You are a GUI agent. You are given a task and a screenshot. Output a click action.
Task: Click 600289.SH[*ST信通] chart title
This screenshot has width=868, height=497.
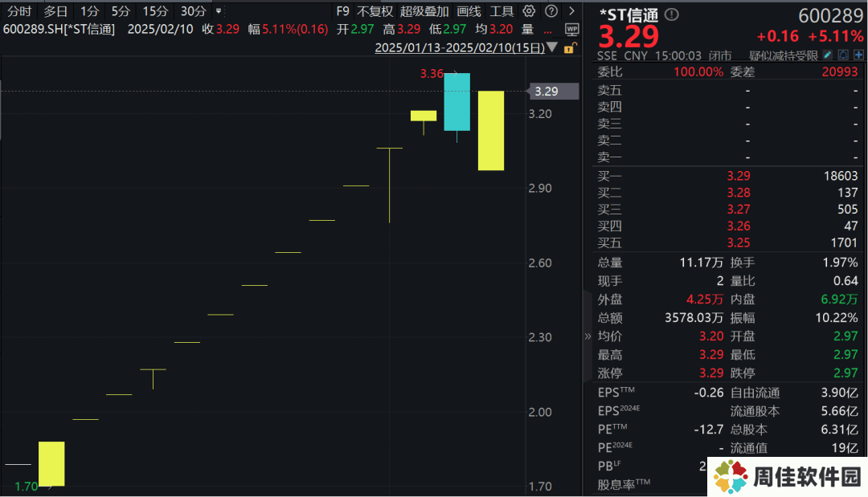click(x=59, y=29)
